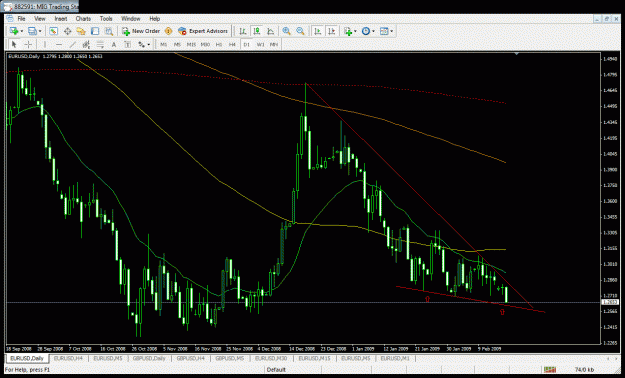Switch to M15 timeframe

[x=191, y=45]
